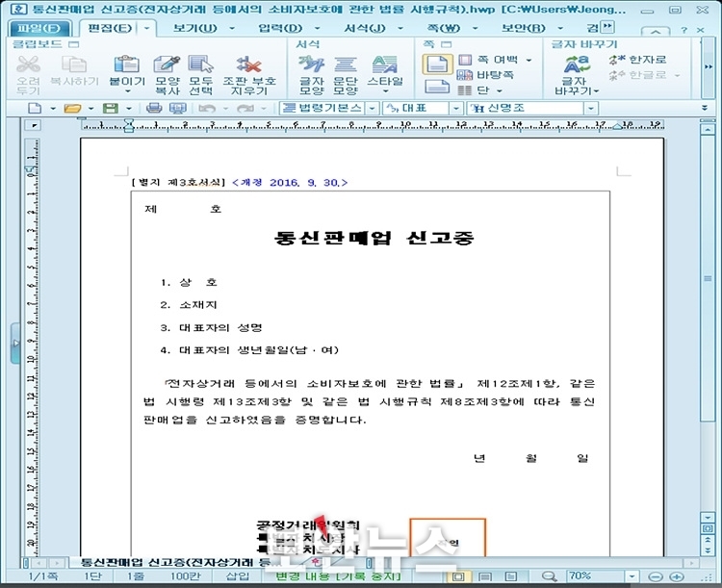
Task: Click the Undo arrow icon
Action: [x=207, y=108]
